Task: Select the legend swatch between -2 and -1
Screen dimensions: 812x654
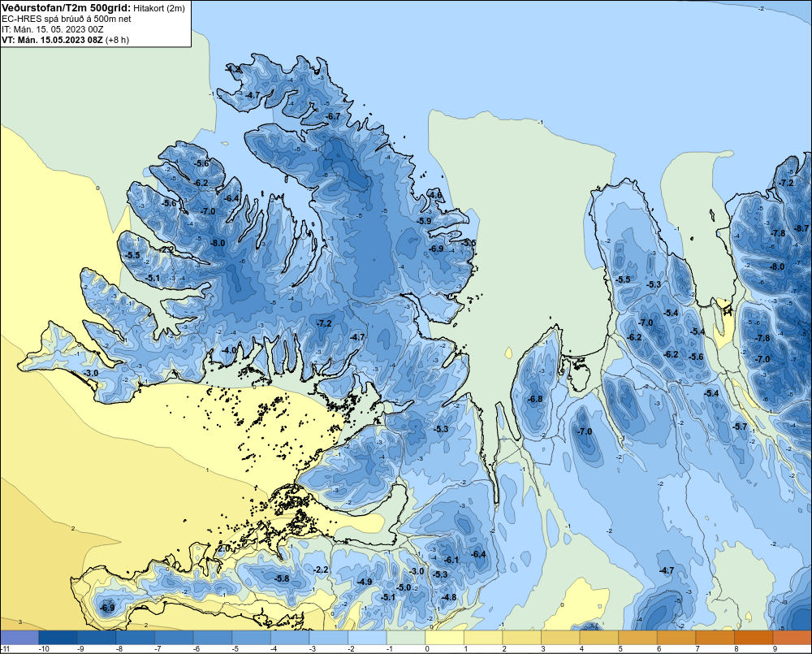Action: point(367,637)
